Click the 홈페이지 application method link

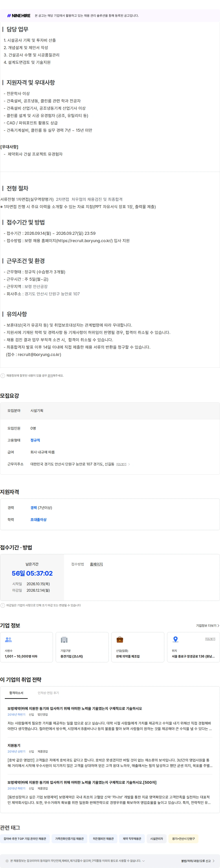click(x=96, y=564)
